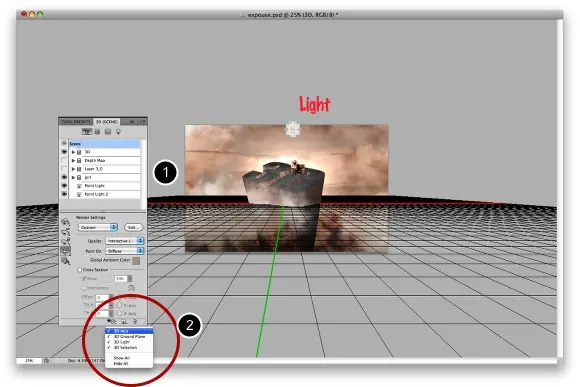Click the Point Light 2 light icon
580x387 pixels.
[79, 194]
